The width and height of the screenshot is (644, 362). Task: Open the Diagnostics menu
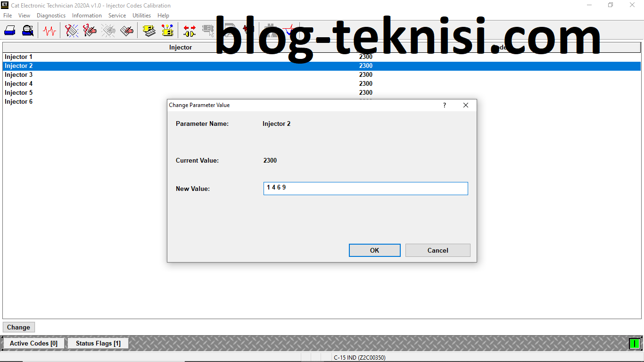click(x=51, y=15)
